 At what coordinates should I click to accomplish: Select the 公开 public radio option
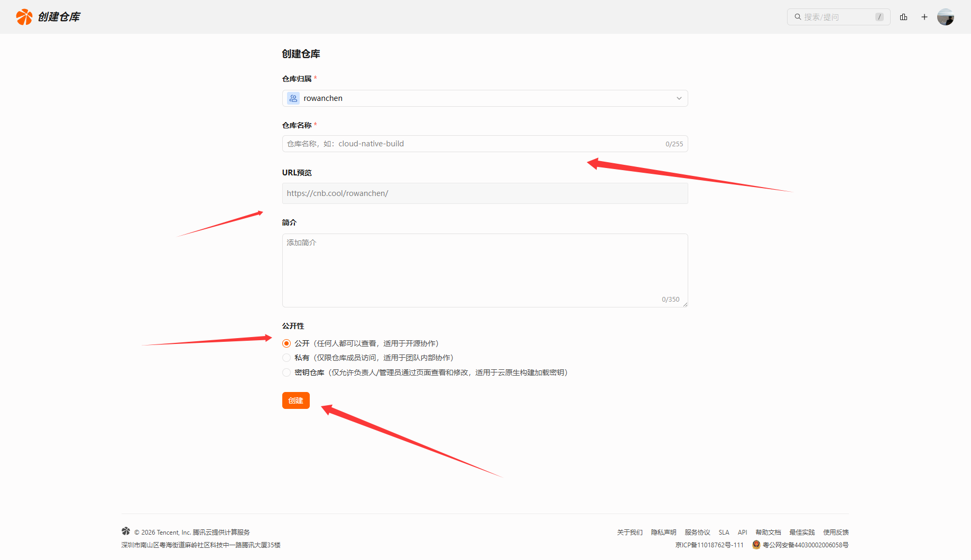click(286, 343)
